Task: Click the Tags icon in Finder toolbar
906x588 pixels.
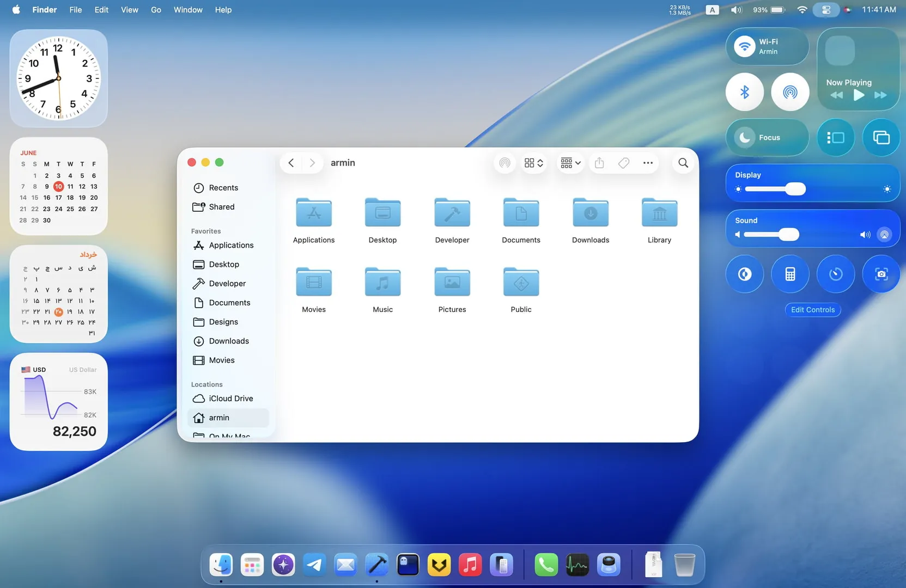Action: coord(624,163)
